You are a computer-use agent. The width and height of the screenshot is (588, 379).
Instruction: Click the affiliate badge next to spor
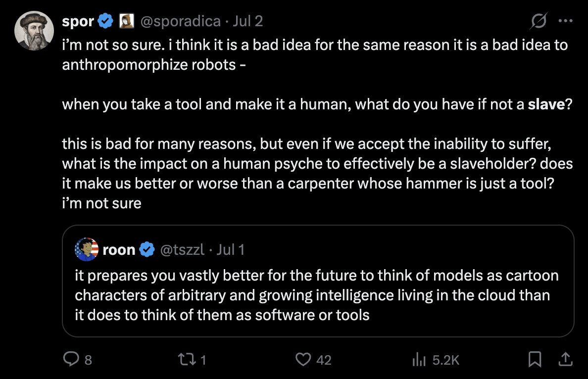126,21
